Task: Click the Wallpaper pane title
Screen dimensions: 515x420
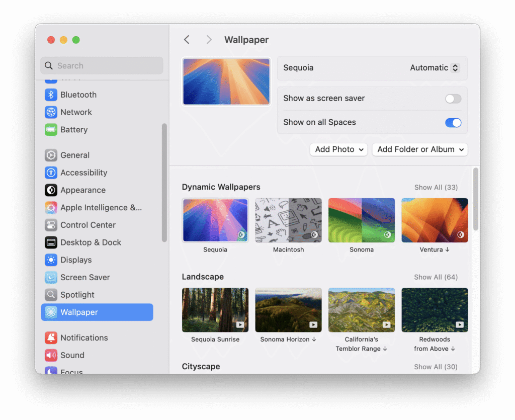Action: 246,40
